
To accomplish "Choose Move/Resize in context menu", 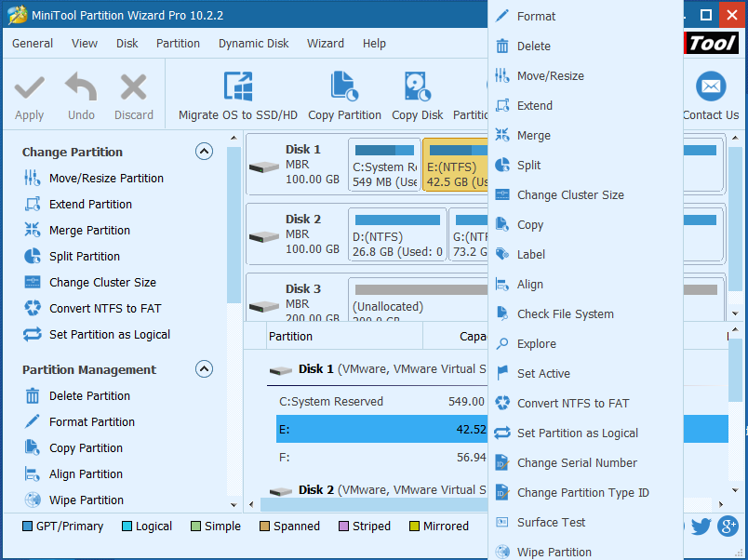I will [x=586, y=76].
